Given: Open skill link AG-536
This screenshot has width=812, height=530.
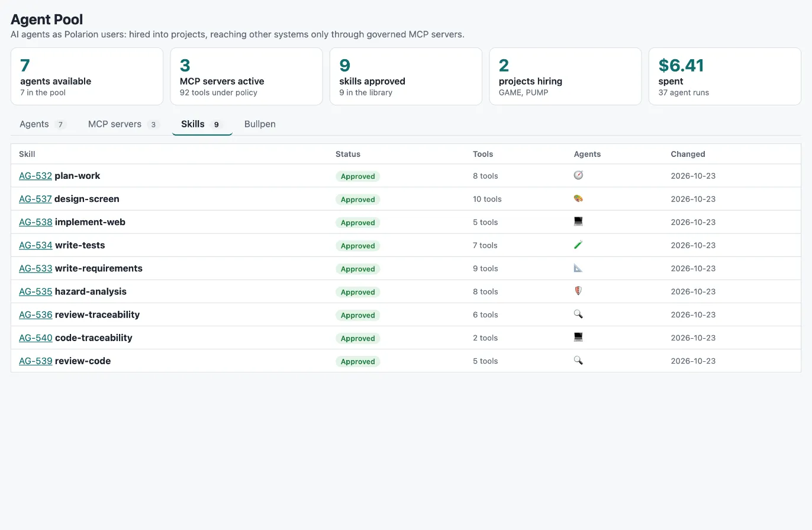Looking at the screenshot, I should tap(36, 314).
